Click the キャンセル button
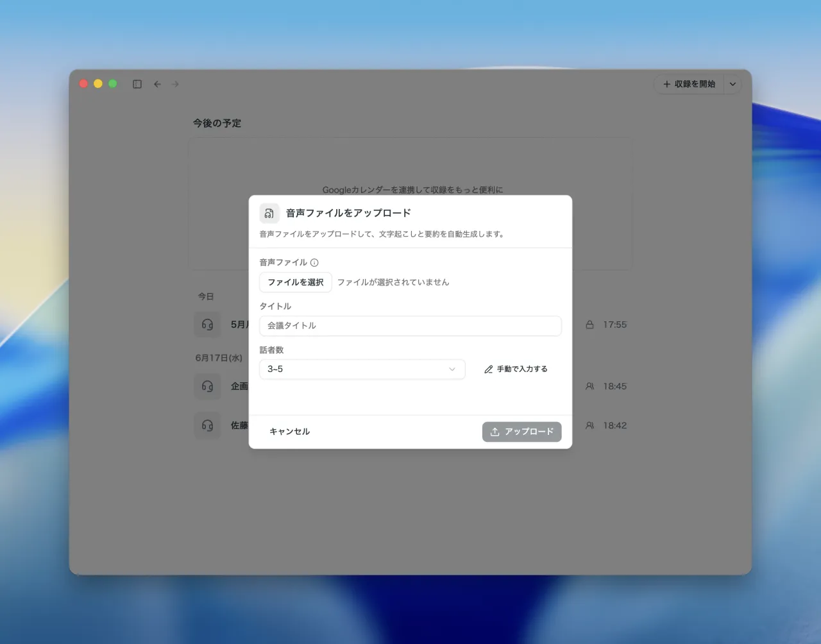Screen dimensions: 821x644 tap(289, 432)
